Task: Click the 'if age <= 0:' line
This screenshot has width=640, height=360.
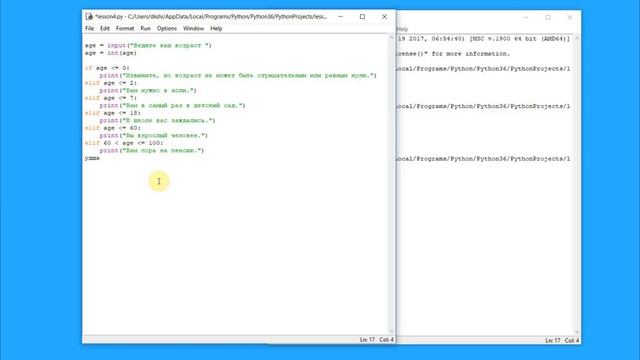Action: pyautogui.click(x=107, y=68)
